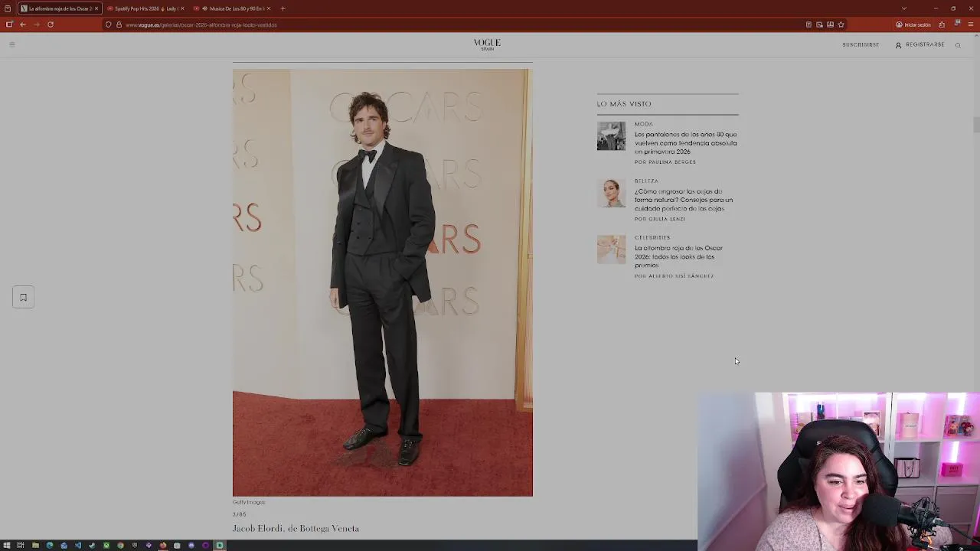980x551 pixels.
Task: Select 'Por Paulina Berges' author text
Action: tap(665, 162)
